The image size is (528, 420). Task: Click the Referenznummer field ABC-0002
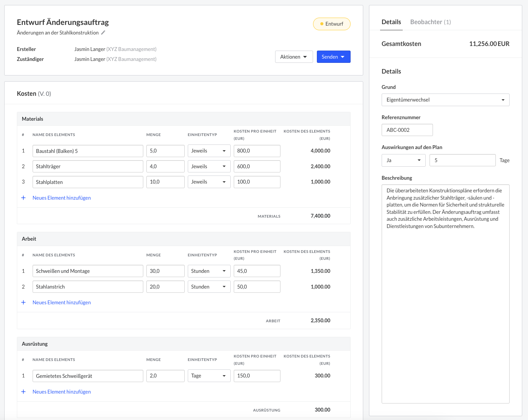tap(407, 130)
